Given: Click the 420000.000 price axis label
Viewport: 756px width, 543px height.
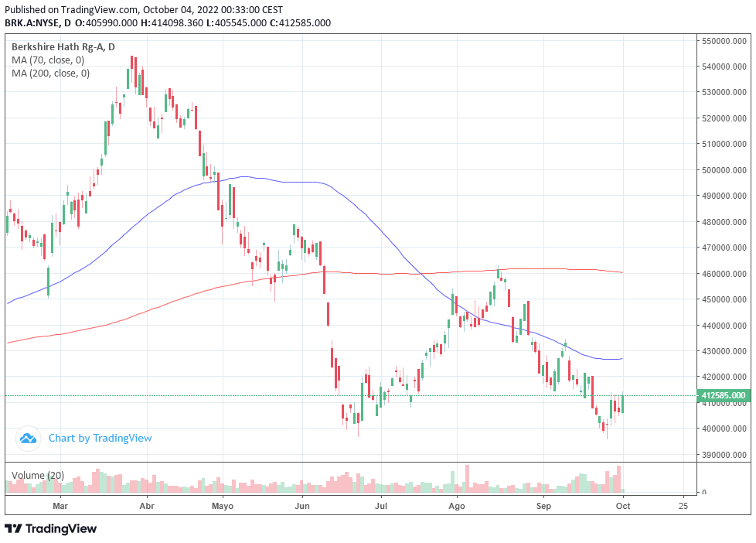Looking at the screenshot, I should (x=724, y=377).
